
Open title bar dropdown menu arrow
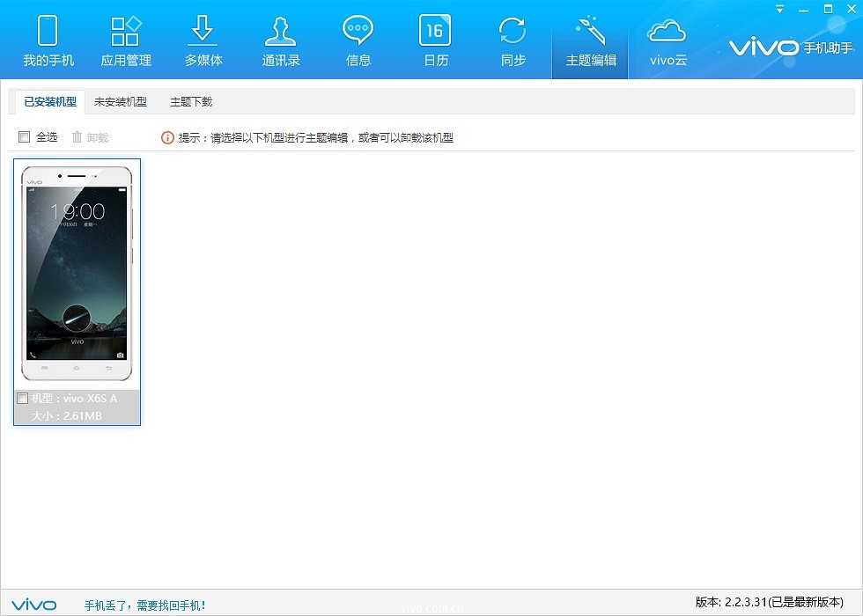pyautogui.click(x=780, y=9)
